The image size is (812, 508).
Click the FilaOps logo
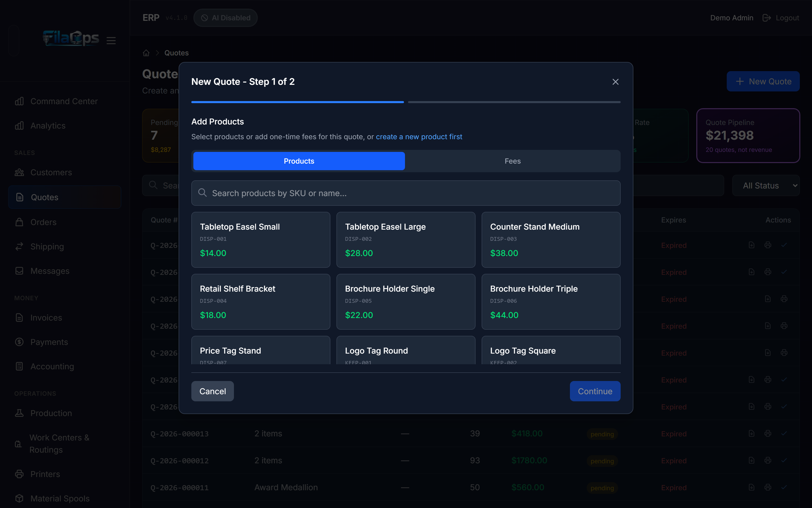[x=71, y=38]
